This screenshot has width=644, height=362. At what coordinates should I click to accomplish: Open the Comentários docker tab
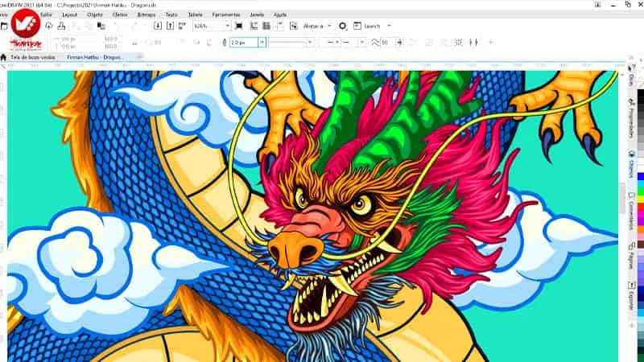click(632, 211)
